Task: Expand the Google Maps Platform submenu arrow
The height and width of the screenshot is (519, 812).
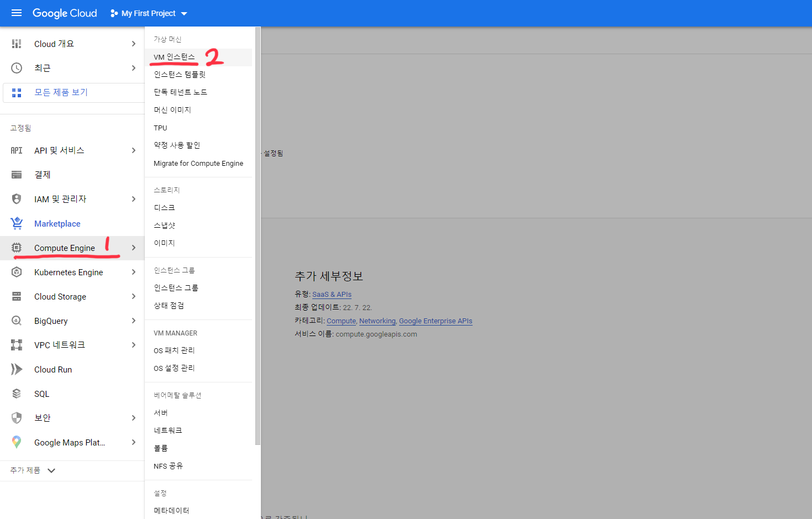Action: [x=134, y=442]
